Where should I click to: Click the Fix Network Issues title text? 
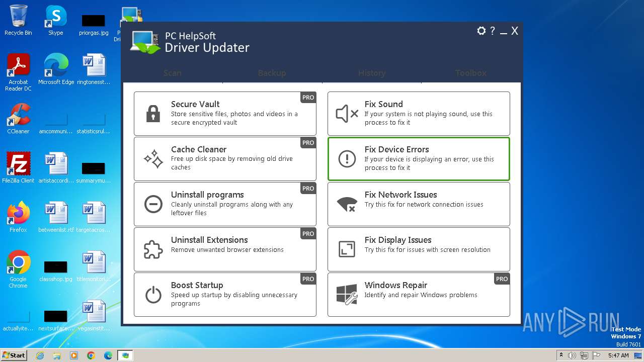point(401,195)
